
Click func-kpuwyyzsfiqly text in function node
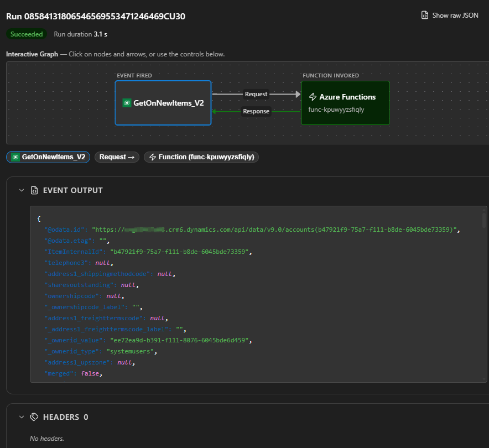pos(336,110)
